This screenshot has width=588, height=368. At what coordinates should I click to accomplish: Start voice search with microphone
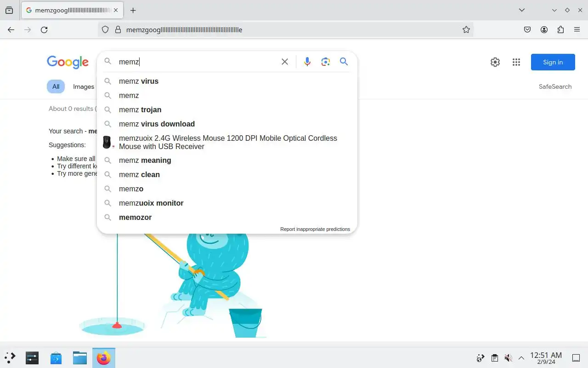click(307, 62)
